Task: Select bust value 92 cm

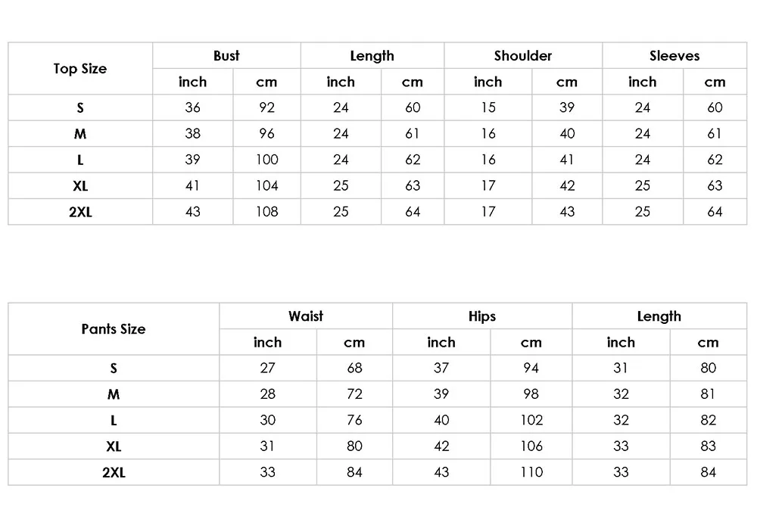Action: coord(266,107)
